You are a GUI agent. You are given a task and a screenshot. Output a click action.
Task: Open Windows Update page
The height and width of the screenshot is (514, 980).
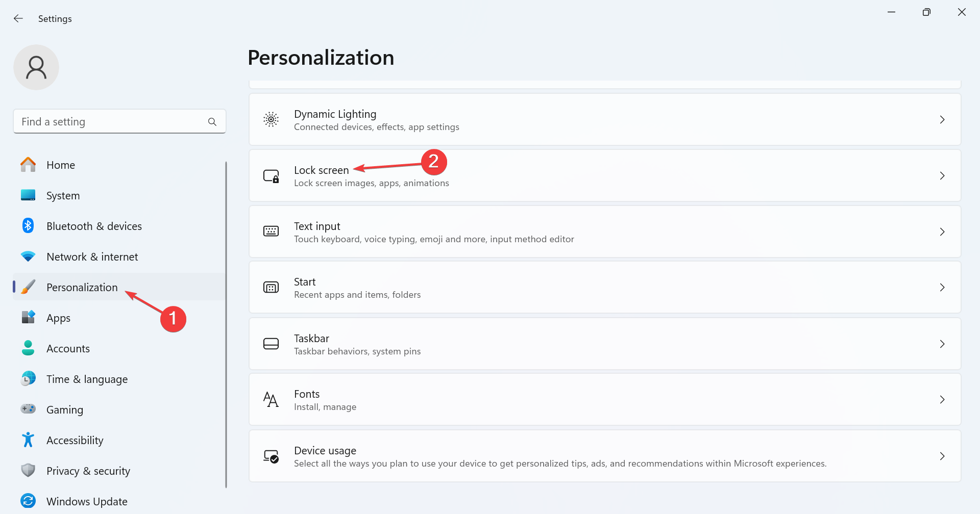tap(87, 501)
